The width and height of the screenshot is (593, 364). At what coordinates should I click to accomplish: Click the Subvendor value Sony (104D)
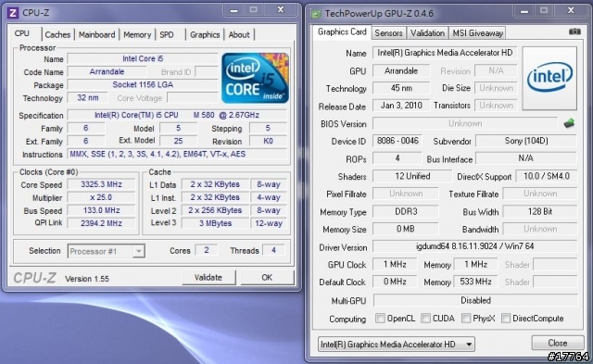click(x=526, y=141)
